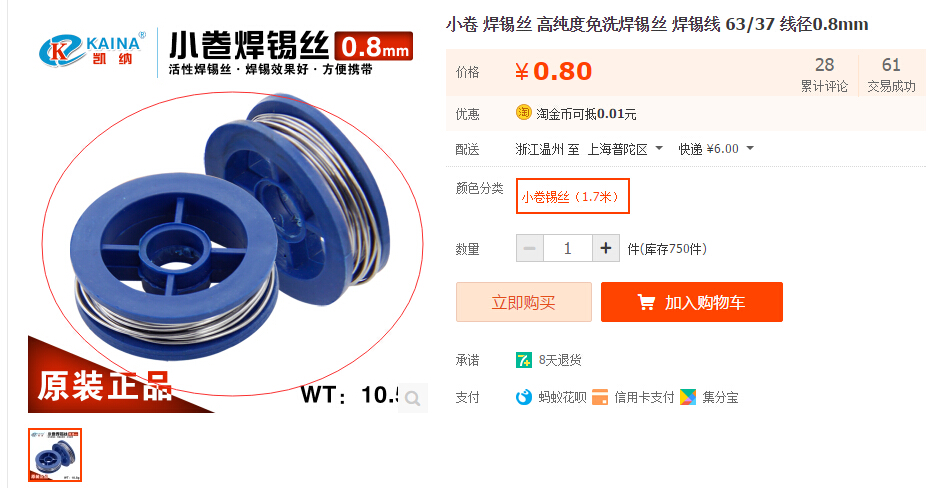Click the 加入购物车 add to cart button
Image resolution: width=947 pixels, height=488 pixels.
pyautogui.click(x=692, y=302)
